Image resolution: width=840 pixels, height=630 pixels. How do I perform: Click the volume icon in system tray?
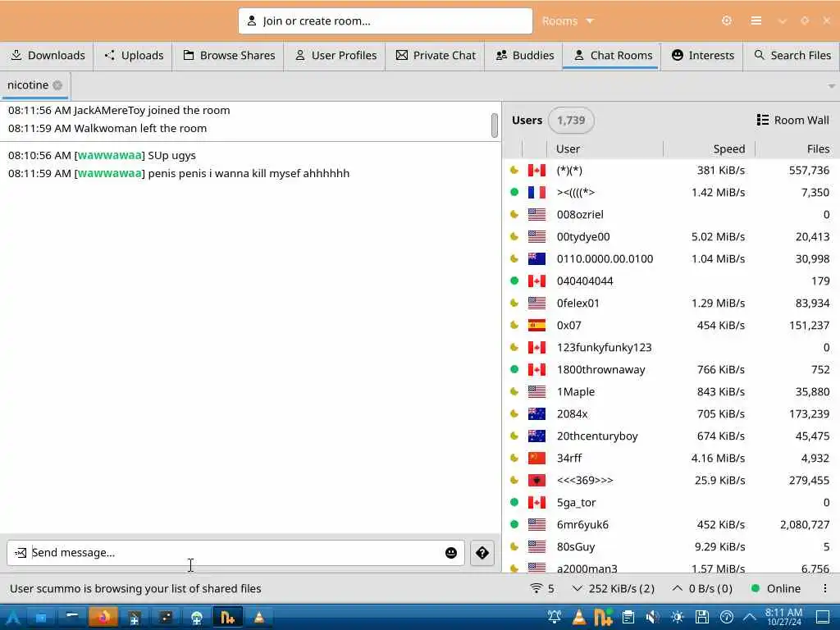tap(651, 618)
